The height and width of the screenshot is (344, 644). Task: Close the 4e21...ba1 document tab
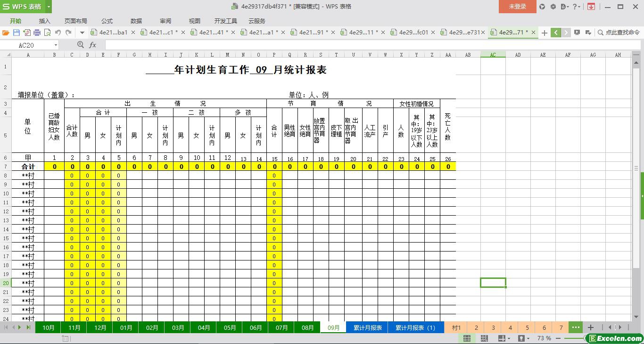[x=133, y=33]
